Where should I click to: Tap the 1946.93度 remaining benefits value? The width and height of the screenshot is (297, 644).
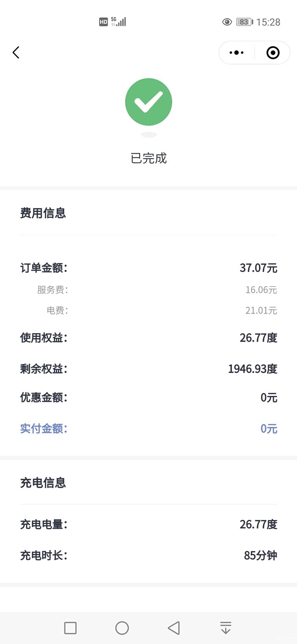(252, 369)
